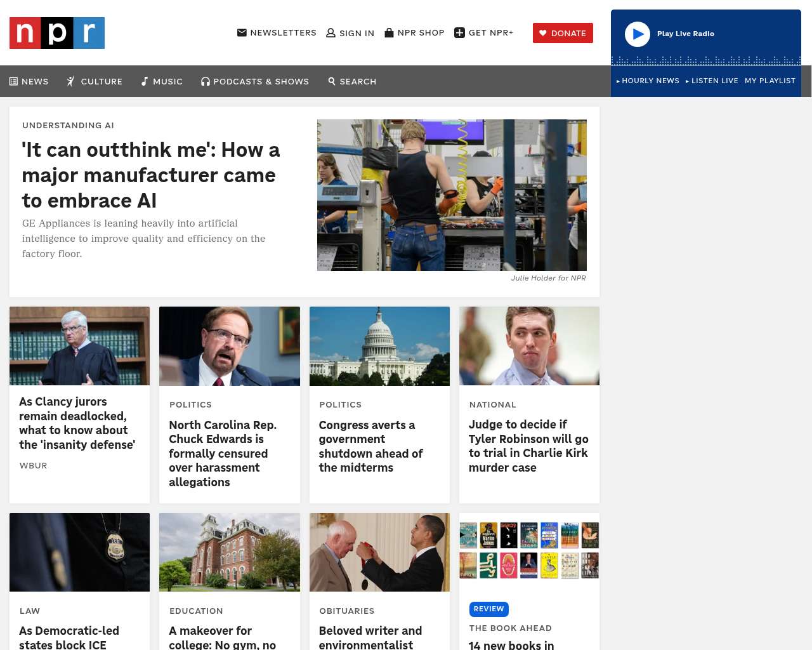Click the Get NPR+ plus icon
812x650 pixels.
pos(459,33)
